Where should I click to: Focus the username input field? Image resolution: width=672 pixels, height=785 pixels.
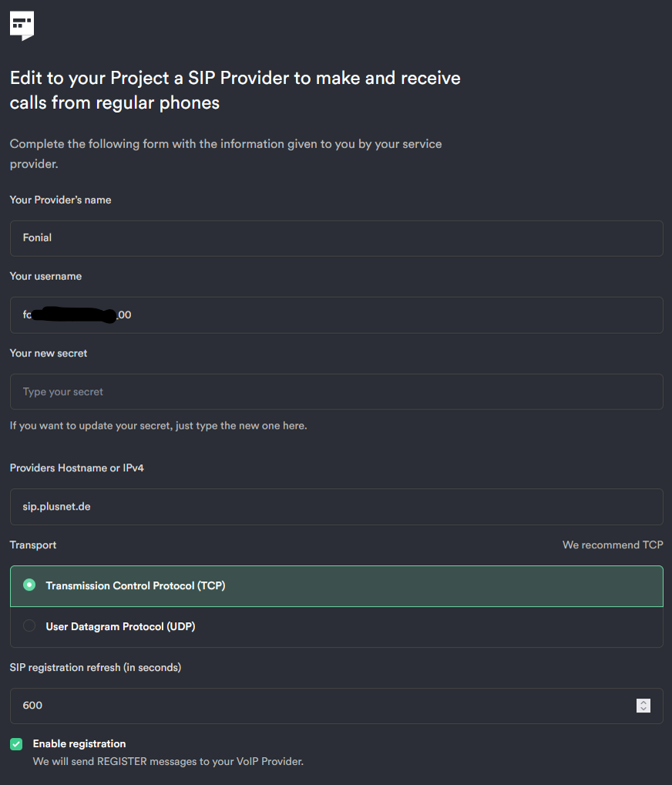click(336, 315)
